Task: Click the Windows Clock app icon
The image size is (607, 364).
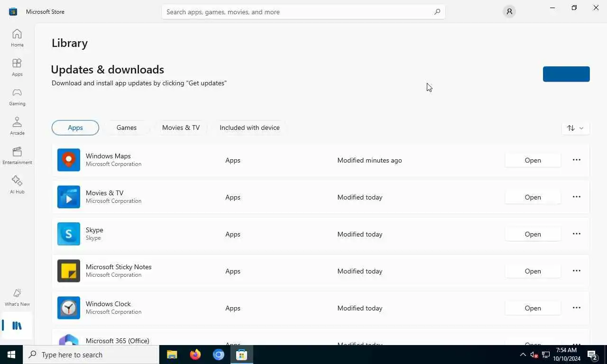Action: [69, 308]
